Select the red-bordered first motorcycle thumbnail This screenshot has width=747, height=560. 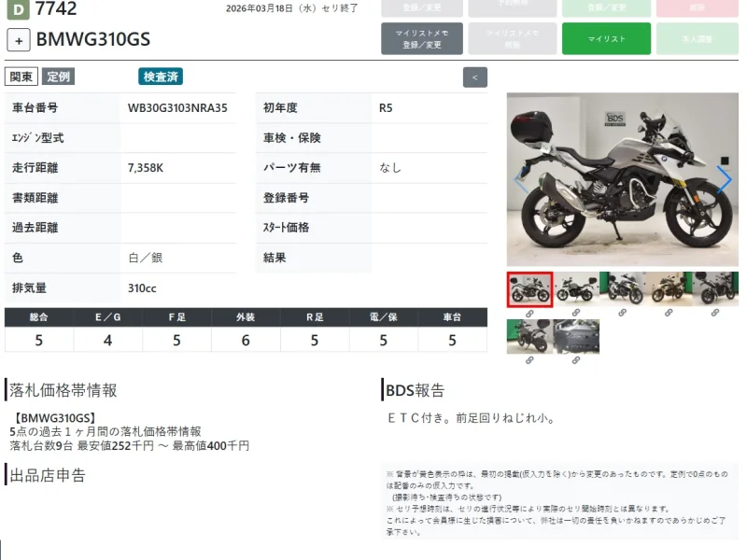(529, 289)
